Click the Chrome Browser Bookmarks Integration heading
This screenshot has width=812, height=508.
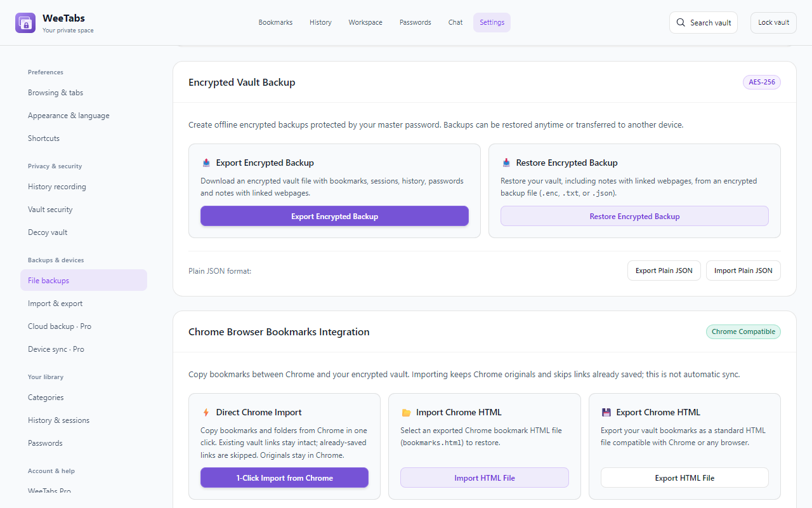click(279, 332)
